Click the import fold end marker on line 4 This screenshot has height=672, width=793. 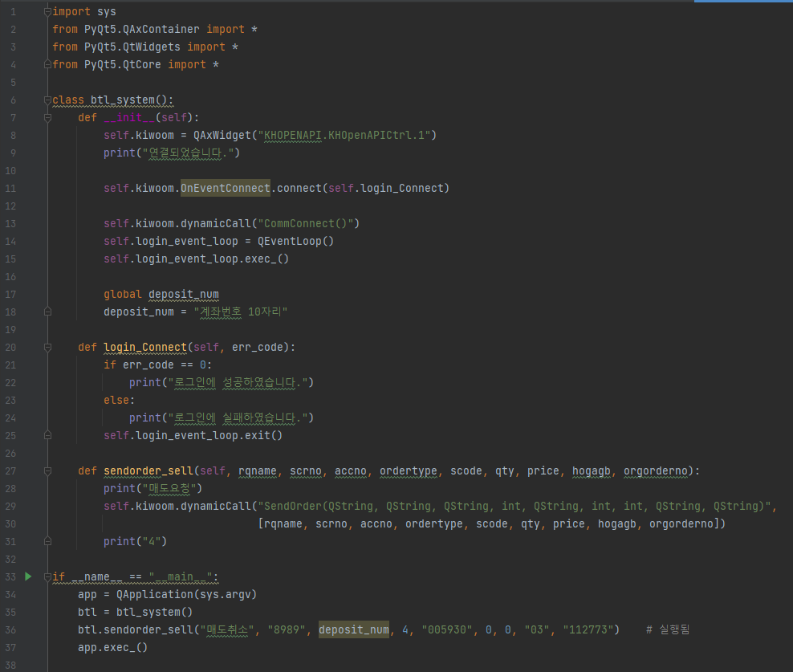tap(47, 64)
